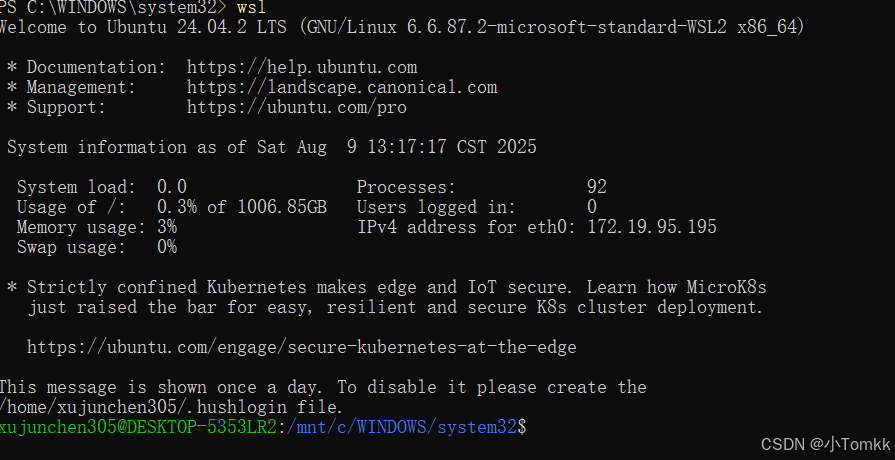
Task: Click the blue /mnt/c/WINDOWS/system32 directory path
Action: (x=404, y=427)
